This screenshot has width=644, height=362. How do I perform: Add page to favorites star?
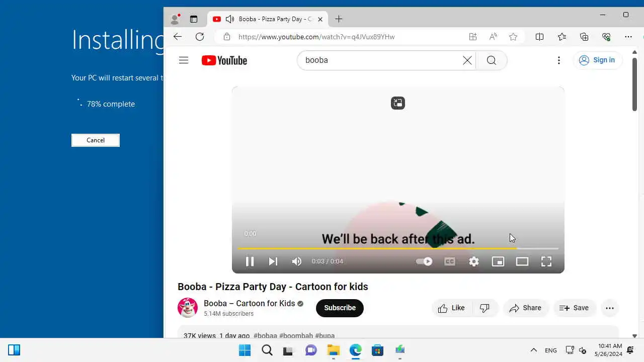click(x=513, y=37)
